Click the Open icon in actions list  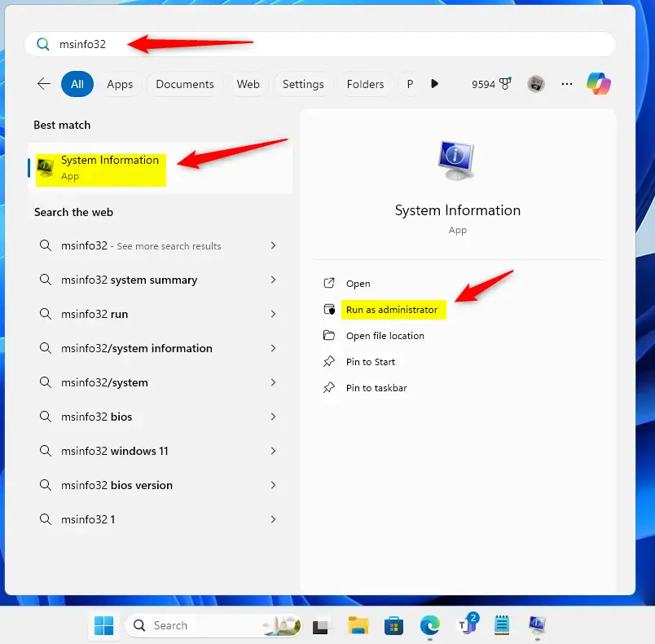click(329, 284)
